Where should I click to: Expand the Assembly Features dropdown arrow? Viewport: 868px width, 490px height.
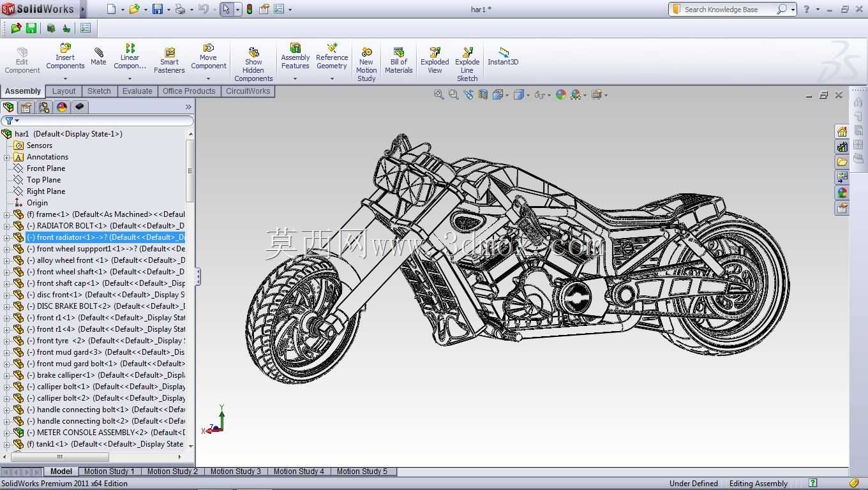(295, 79)
